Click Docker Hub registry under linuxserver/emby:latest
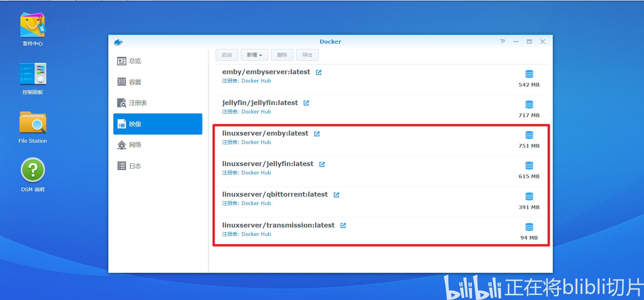Image resolution: width=644 pixels, height=300 pixels. [x=256, y=142]
